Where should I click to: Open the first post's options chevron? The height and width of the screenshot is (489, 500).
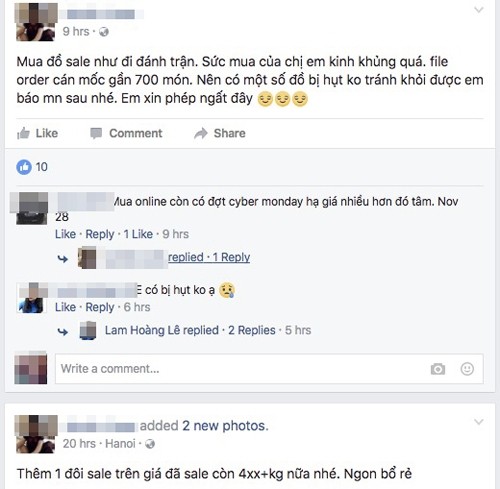[479, 10]
